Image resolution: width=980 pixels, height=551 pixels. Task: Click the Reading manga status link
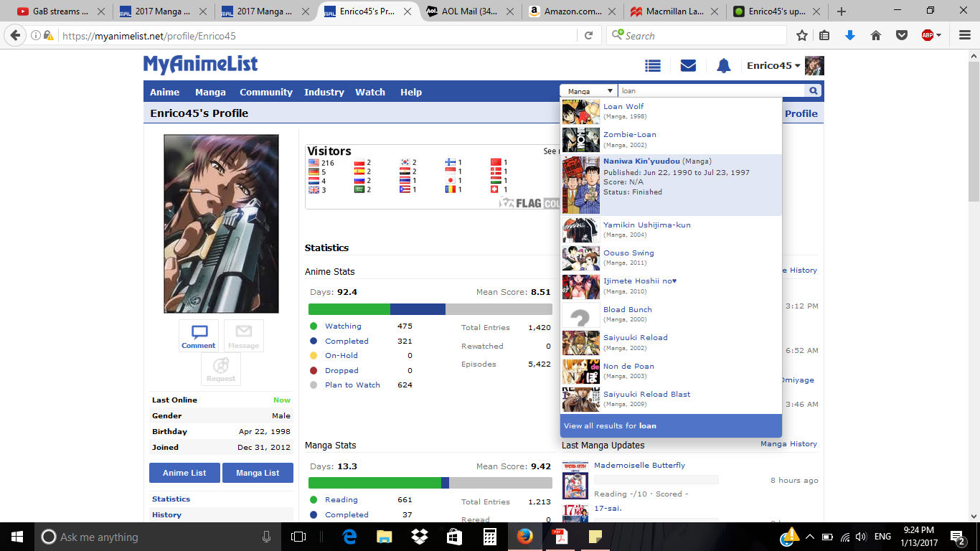[341, 500]
